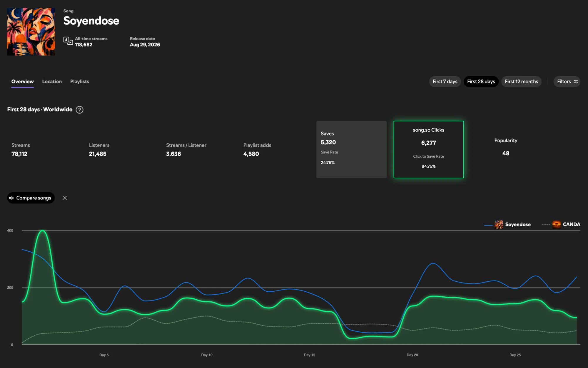Viewport: 588px width, 368px height.
Task: Click the 400 y-axis label
Action: click(x=10, y=231)
